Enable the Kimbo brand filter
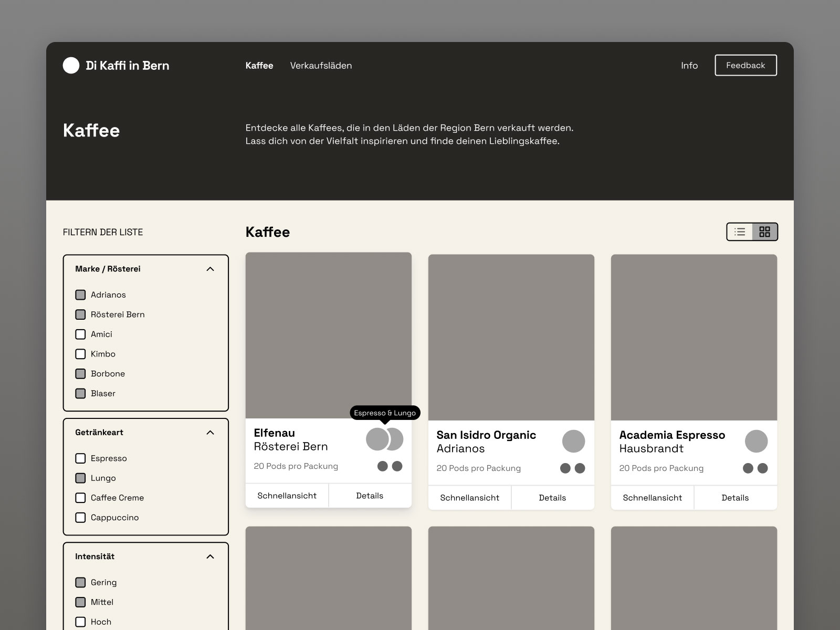 [x=80, y=354]
